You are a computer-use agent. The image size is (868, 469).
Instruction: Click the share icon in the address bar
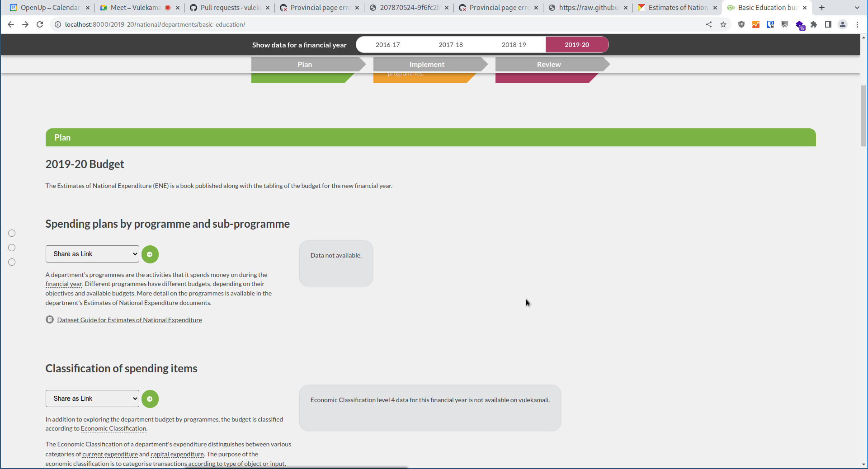tap(709, 25)
